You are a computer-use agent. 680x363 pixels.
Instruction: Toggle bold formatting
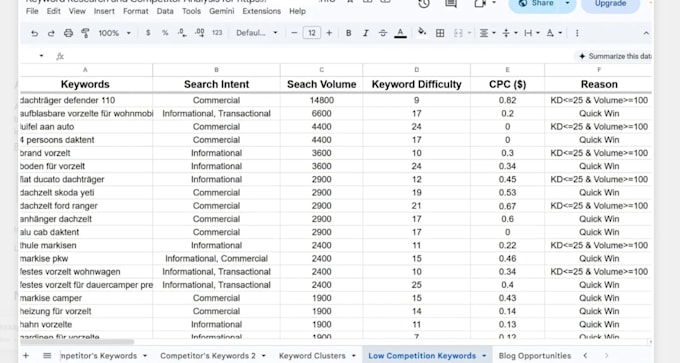pos(348,33)
